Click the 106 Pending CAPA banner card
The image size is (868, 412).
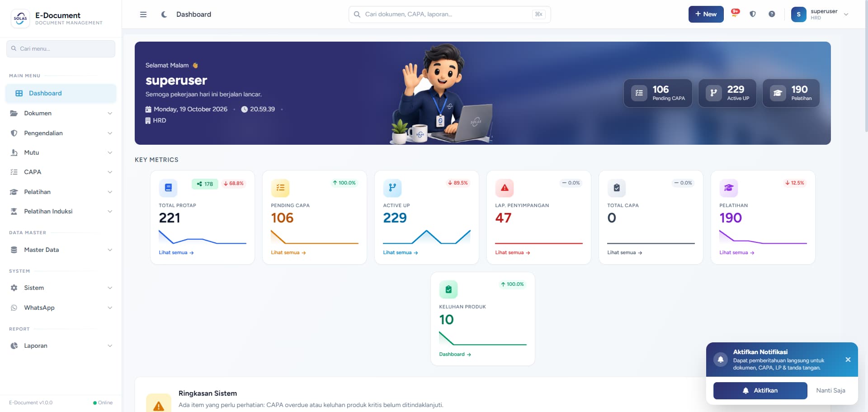[658, 93]
